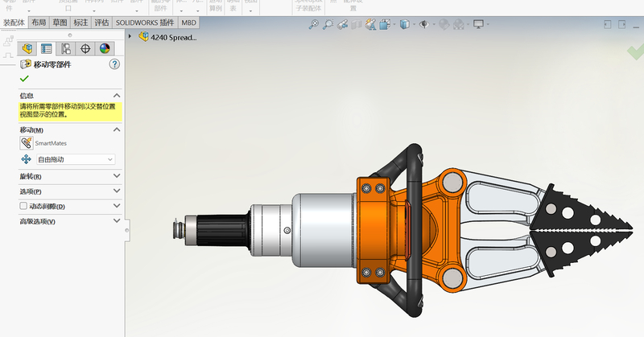Open the ConfigurationManager panel icon
Viewport: 644px width, 337px height.
click(x=66, y=48)
